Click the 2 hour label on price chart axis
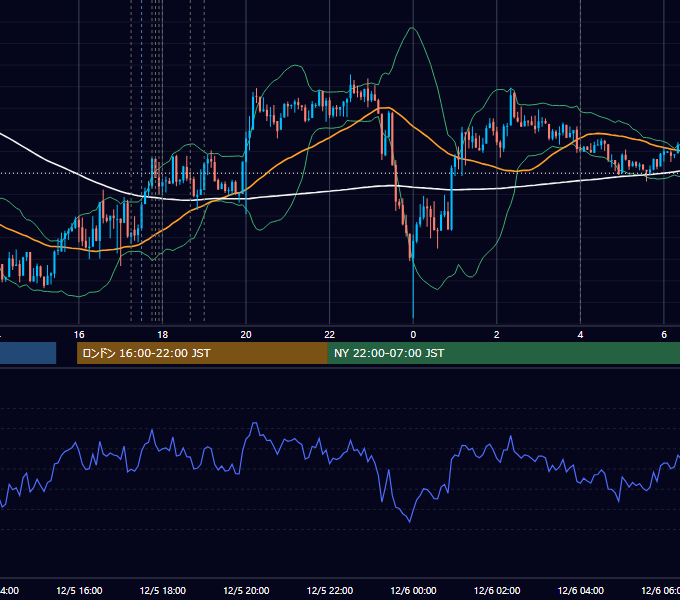Image resolution: width=680 pixels, height=600 pixels. click(497, 335)
